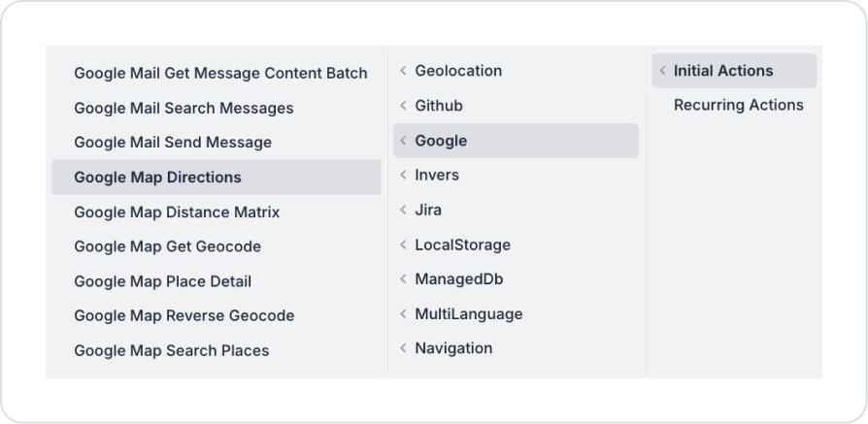This screenshot has width=868, height=424.
Task: Select Google Mail Send Message
Action: 173,143
